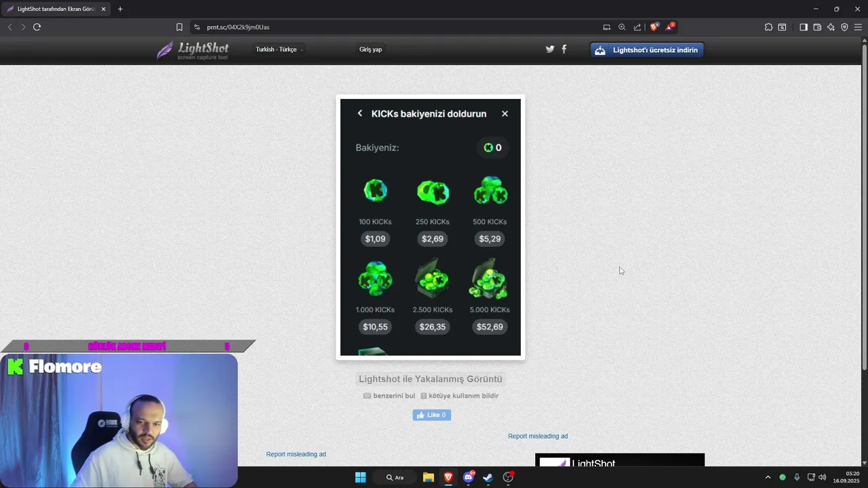Click the left Report misleading ad link
Image resolution: width=868 pixels, height=488 pixels.
pyautogui.click(x=296, y=454)
